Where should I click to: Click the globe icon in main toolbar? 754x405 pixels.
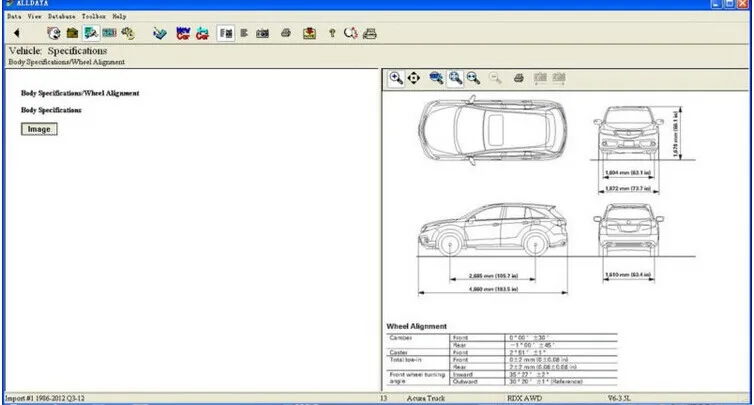[x=55, y=33]
